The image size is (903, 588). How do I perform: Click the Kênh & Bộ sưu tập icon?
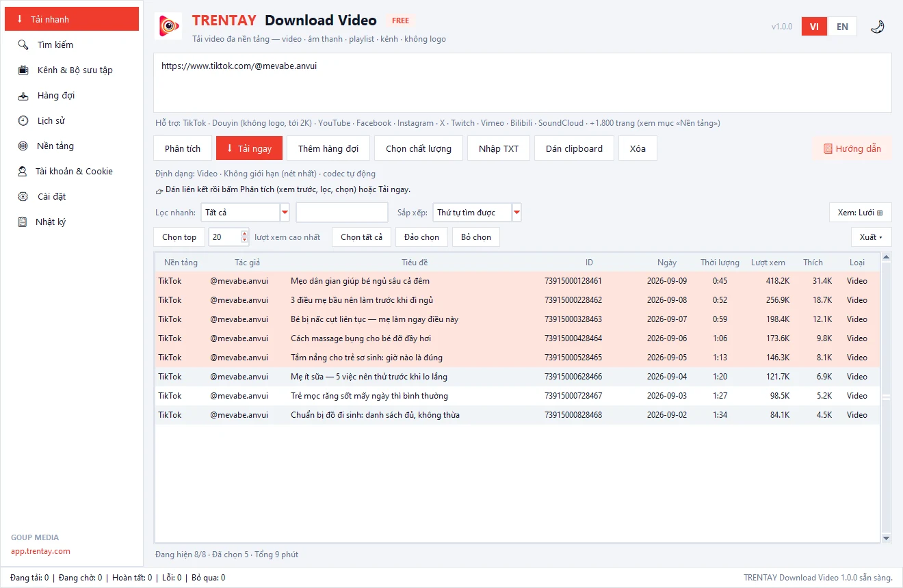tap(23, 70)
